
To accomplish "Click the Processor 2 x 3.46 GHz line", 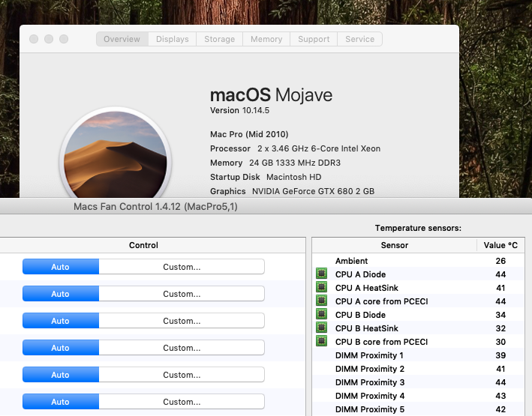I will tap(295, 148).
